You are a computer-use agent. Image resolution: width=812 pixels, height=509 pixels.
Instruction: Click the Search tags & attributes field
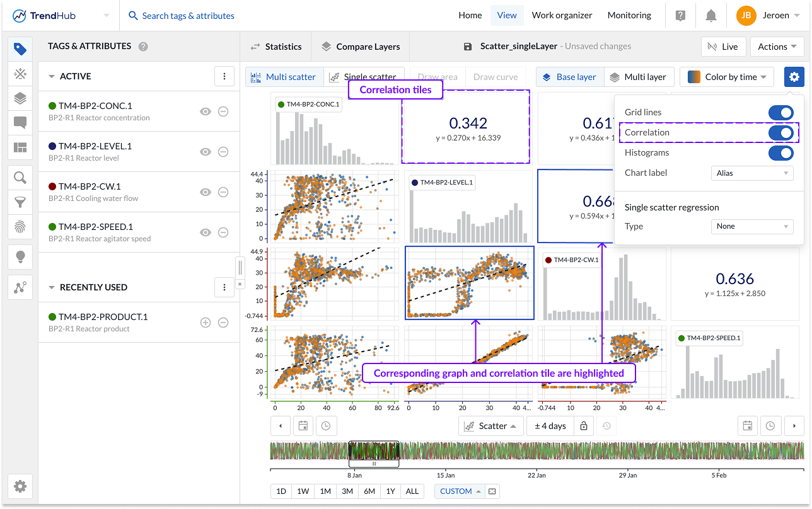188,16
